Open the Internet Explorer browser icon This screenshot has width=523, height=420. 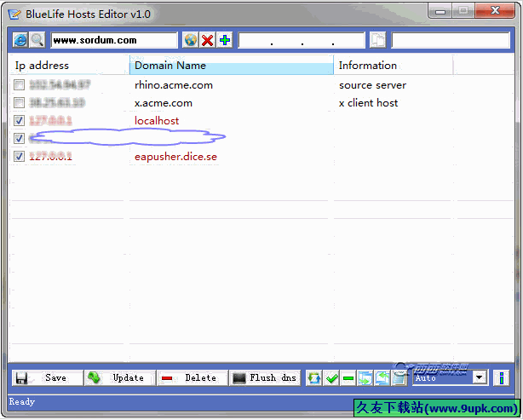[x=20, y=40]
